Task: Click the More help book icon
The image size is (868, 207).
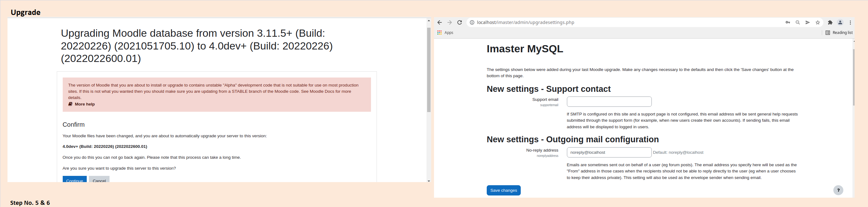Action: [x=71, y=104]
